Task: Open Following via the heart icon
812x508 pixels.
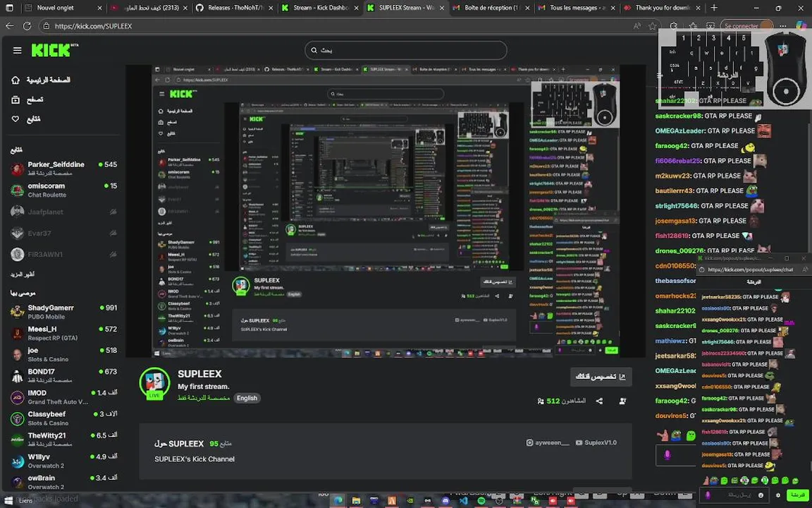Action: click(x=16, y=119)
